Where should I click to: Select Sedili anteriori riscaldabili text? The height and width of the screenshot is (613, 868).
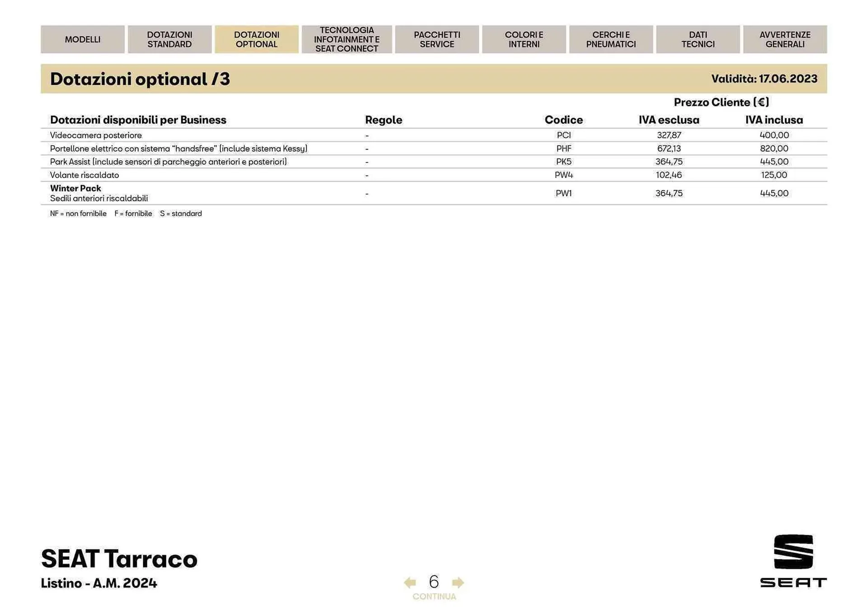pyautogui.click(x=99, y=198)
